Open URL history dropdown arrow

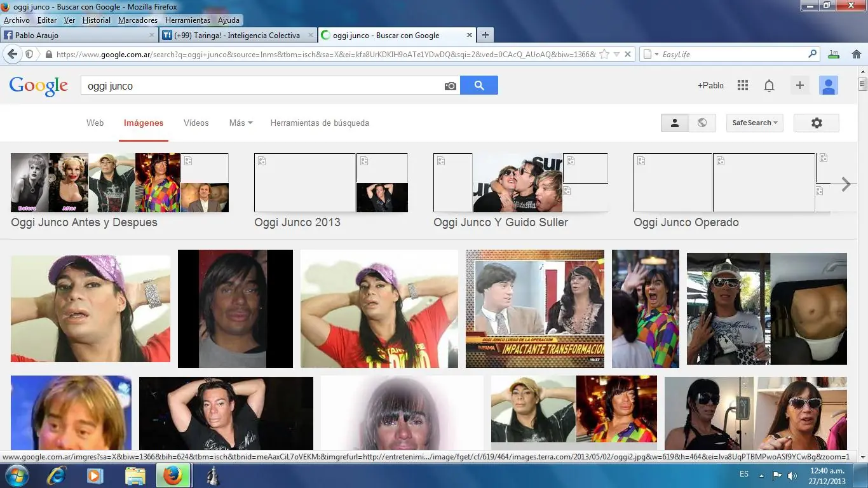click(616, 55)
